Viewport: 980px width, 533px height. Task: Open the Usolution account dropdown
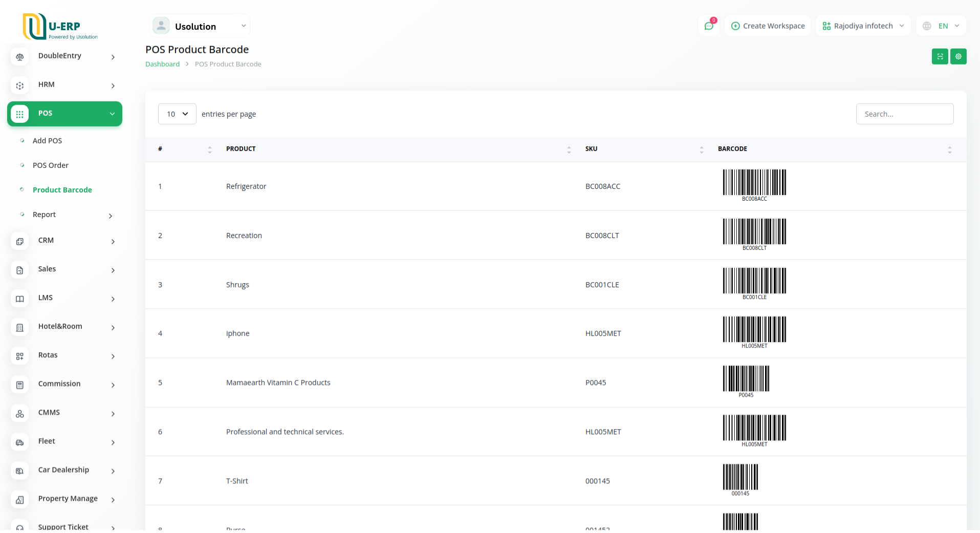pyautogui.click(x=200, y=26)
